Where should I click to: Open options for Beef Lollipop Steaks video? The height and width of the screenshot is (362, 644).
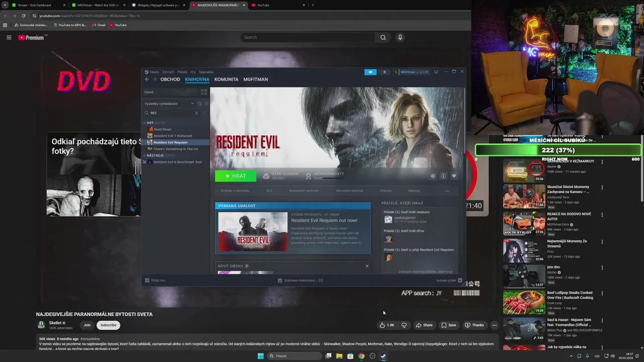(602, 293)
